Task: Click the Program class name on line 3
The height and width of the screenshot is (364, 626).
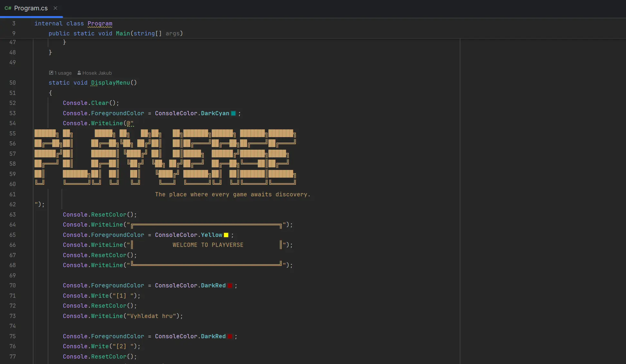Action: [99, 23]
